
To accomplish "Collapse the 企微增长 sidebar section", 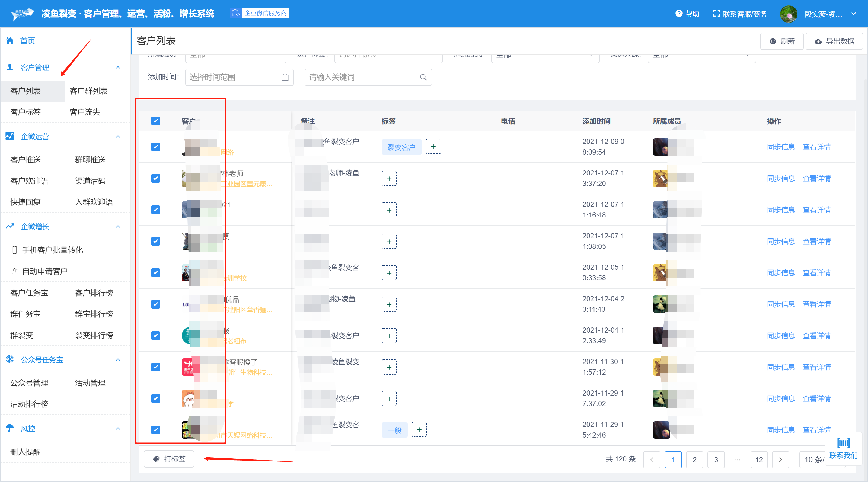I will 118,226.
